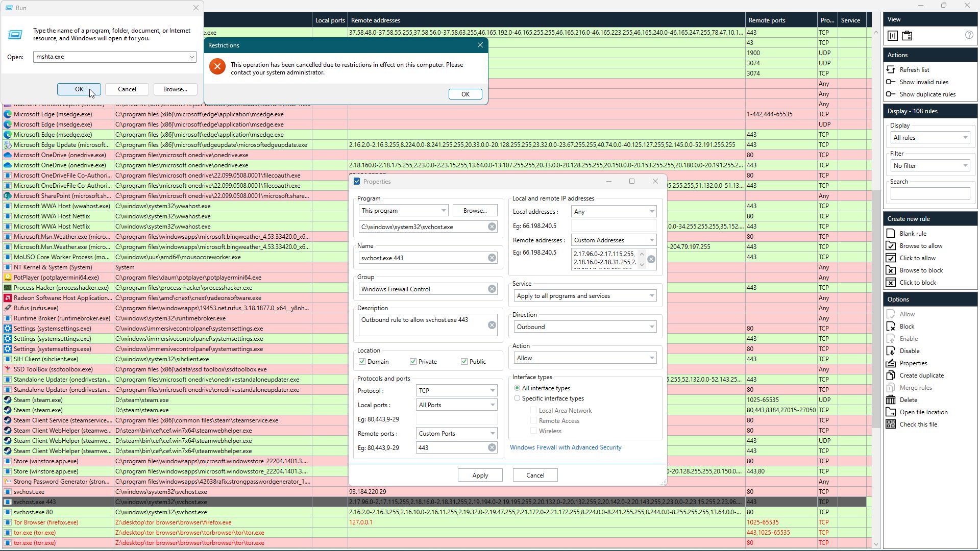Click the Apply button in Properties

pyautogui.click(x=480, y=475)
